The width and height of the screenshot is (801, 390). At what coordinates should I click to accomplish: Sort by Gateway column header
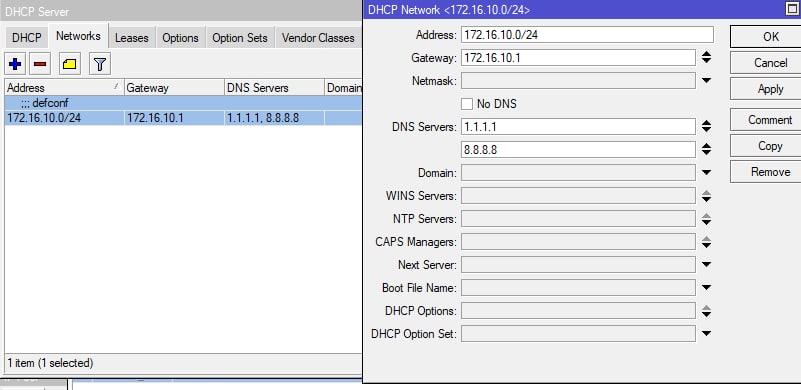coord(174,88)
